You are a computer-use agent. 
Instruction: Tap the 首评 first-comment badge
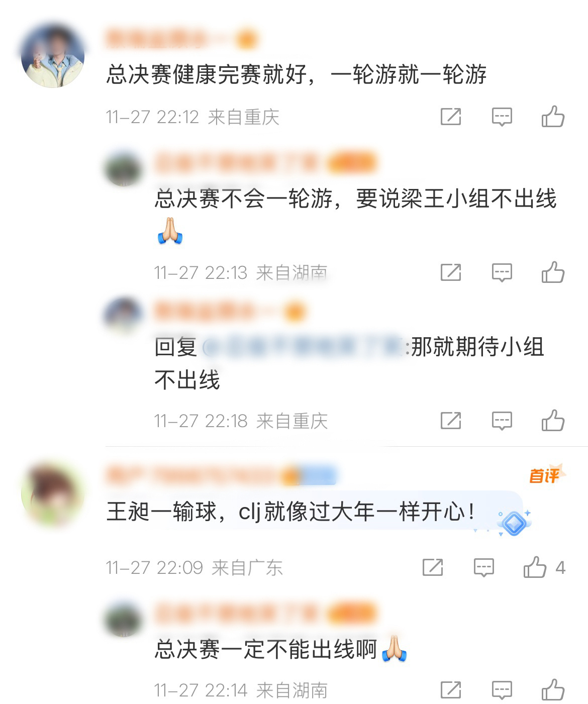click(x=547, y=475)
